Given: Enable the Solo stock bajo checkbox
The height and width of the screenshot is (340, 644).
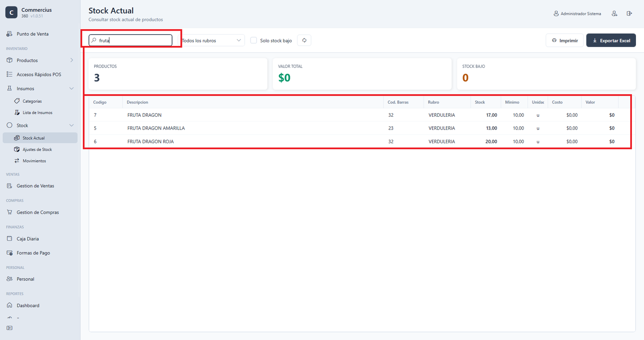Looking at the screenshot, I should tap(254, 40).
